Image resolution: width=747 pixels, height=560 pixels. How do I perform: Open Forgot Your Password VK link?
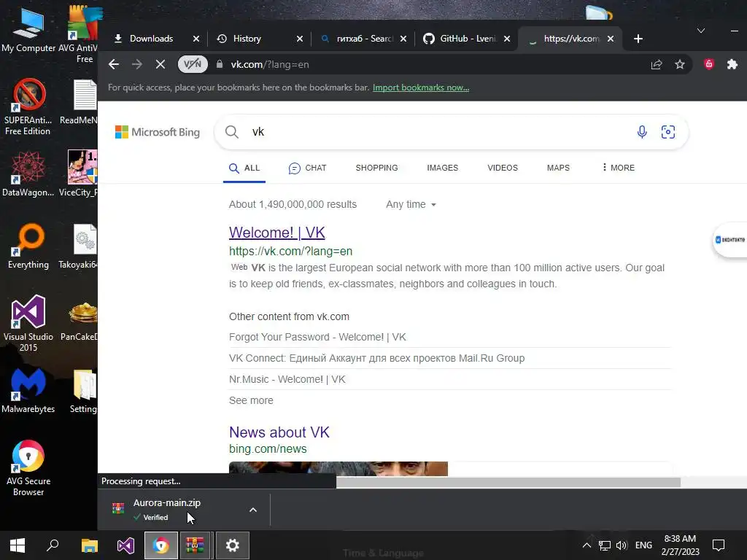tap(317, 337)
